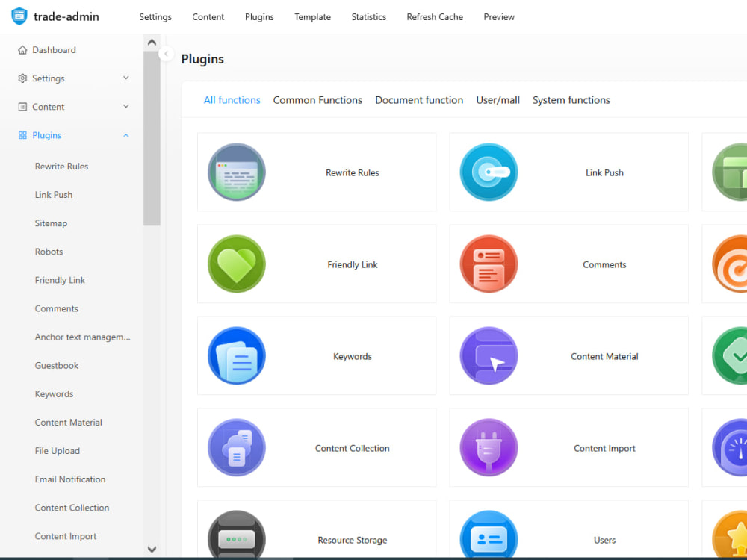
Task: Click the sidebar scrollbar down arrow
Action: (x=152, y=549)
